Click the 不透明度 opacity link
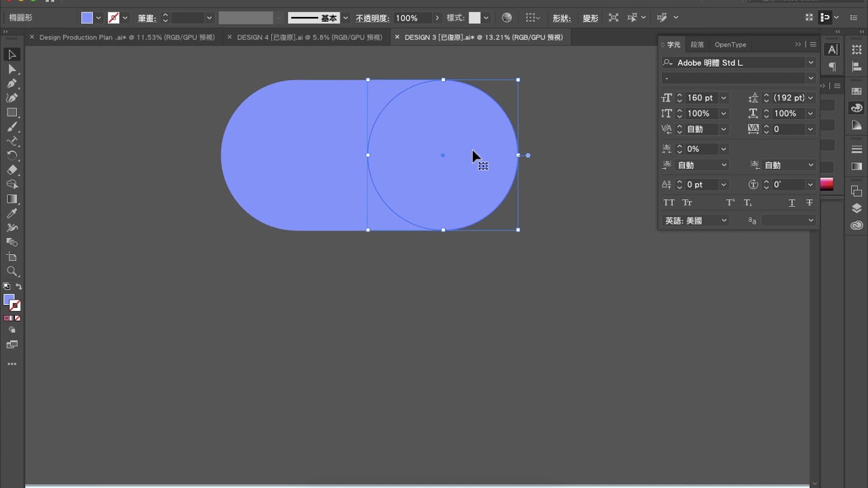Screen dimensions: 868x488 [x=372, y=18]
